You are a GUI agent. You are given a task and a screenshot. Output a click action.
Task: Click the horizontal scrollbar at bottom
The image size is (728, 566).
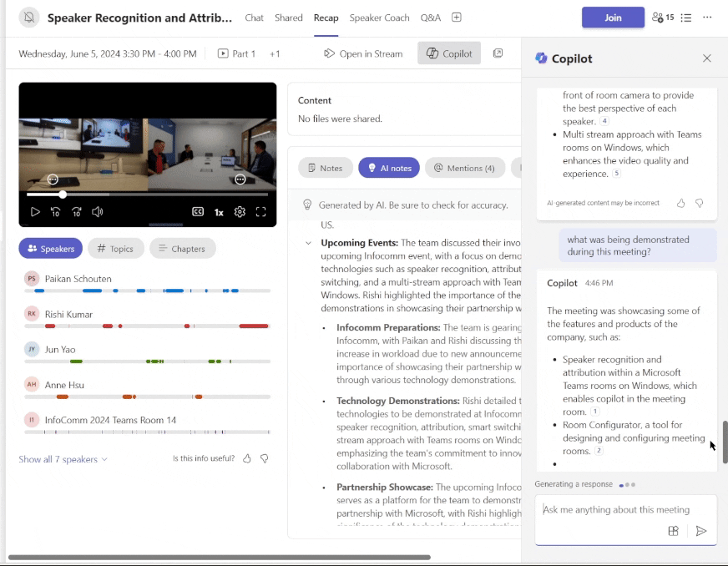pos(219,557)
